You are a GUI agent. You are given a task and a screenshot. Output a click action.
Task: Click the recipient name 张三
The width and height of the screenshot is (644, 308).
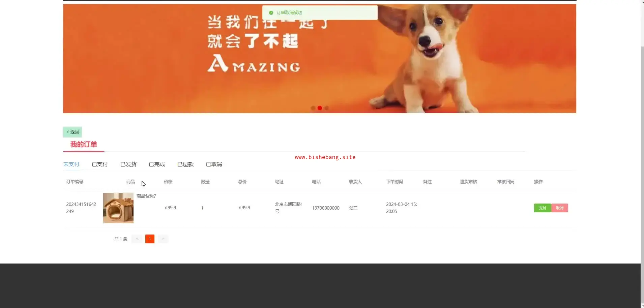coord(353,208)
